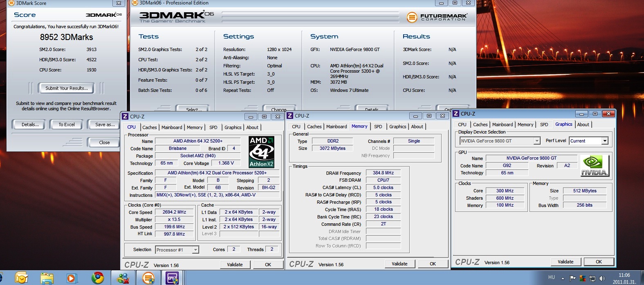The width and height of the screenshot is (644, 285).
Task: Open the Processor #1 selection dropdown
Action: point(177,249)
